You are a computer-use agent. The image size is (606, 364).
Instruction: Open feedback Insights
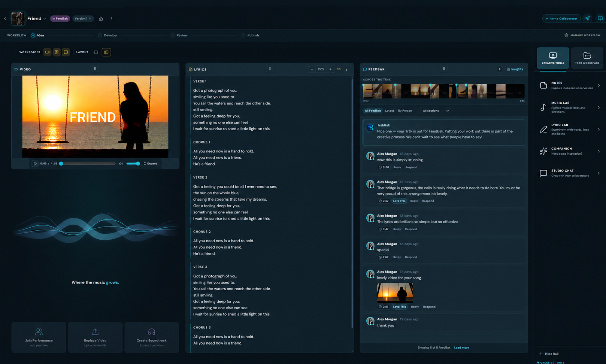[x=515, y=69]
